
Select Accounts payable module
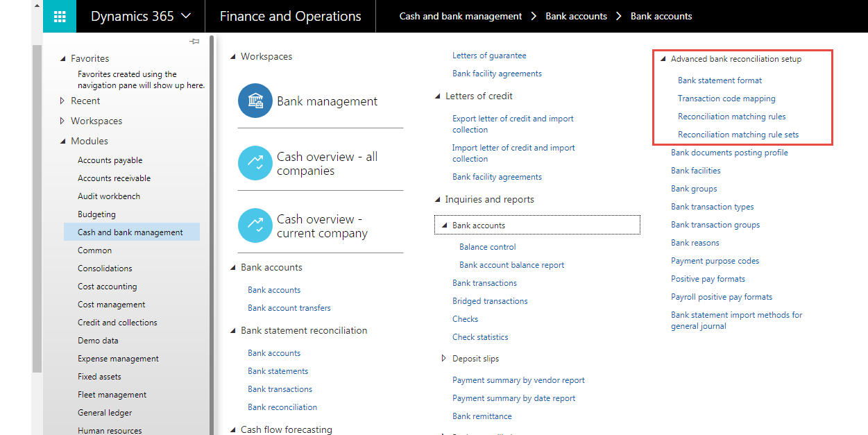[x=110, y=160]
